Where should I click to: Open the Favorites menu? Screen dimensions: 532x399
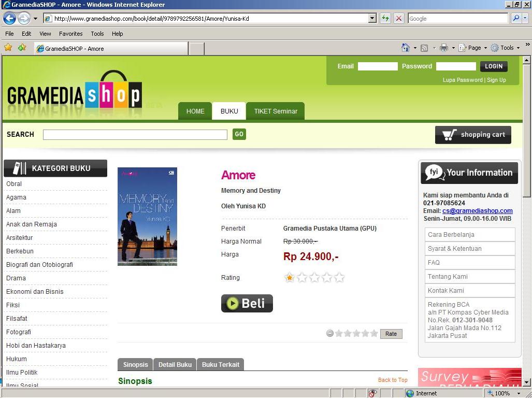click(x=71, y=34)
